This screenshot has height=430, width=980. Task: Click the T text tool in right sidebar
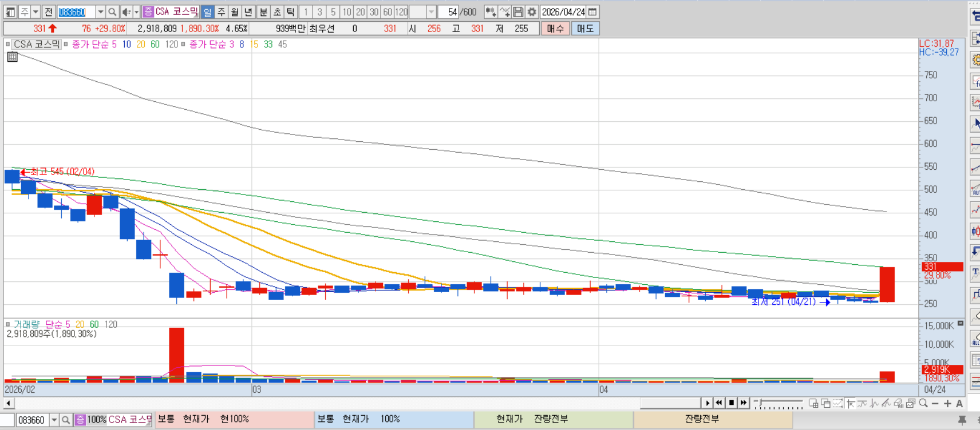pos(975,274)
